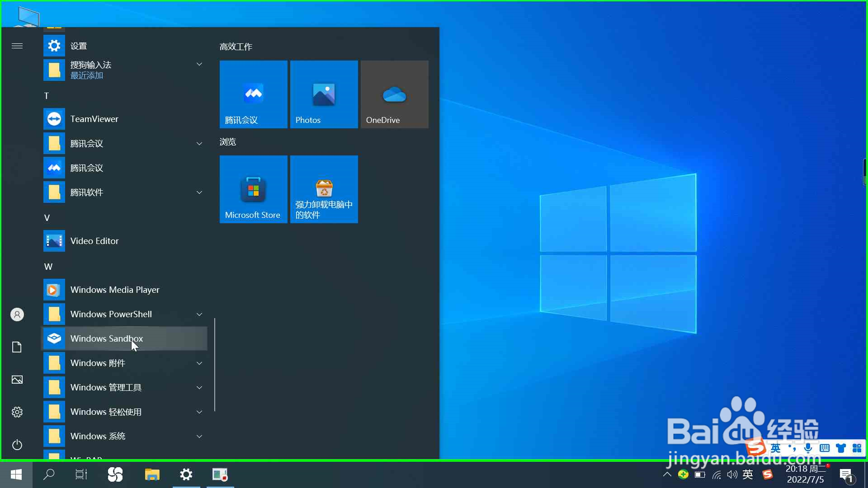
Task: Open 设置 (Settings) in the app list
Action: (x=124, y=46)
